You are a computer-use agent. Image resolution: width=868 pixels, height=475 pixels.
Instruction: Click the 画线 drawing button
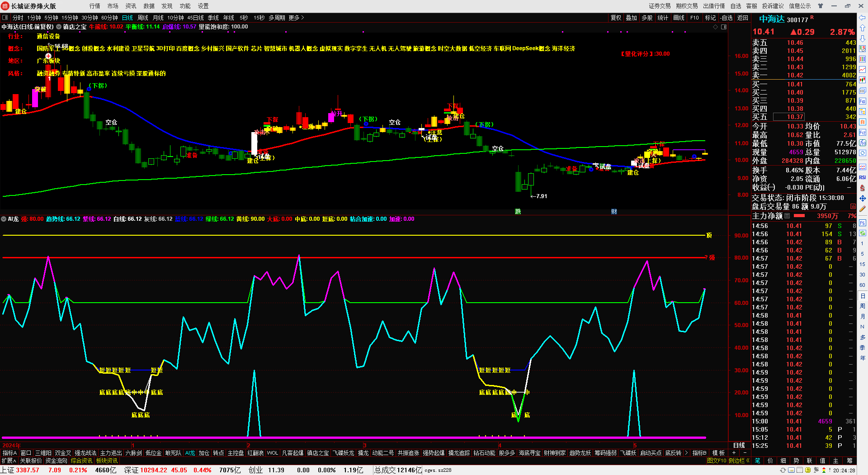pos(679,18)
